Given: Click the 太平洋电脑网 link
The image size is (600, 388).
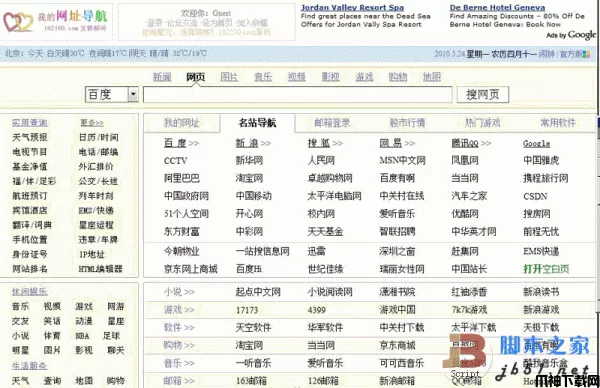Looking at the screenshot, I should pyautogui.click(x=334, y=196).
